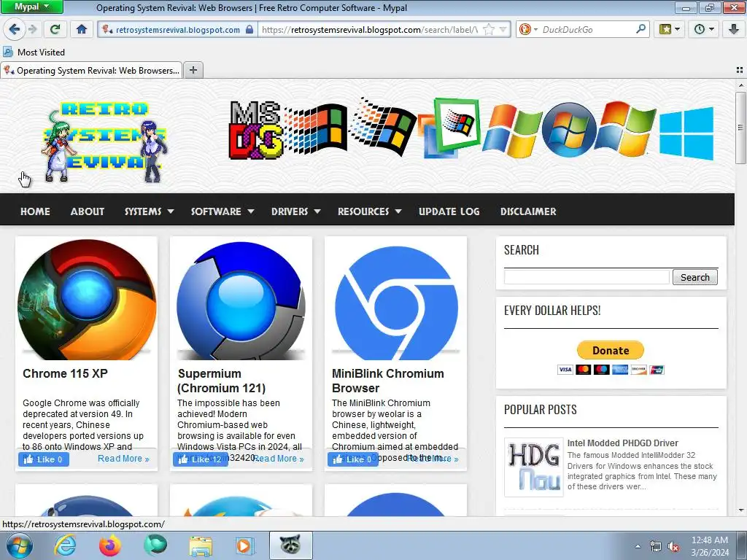
Task: Open Read More for Chrome 115 XP
Action: pos(123,459)
